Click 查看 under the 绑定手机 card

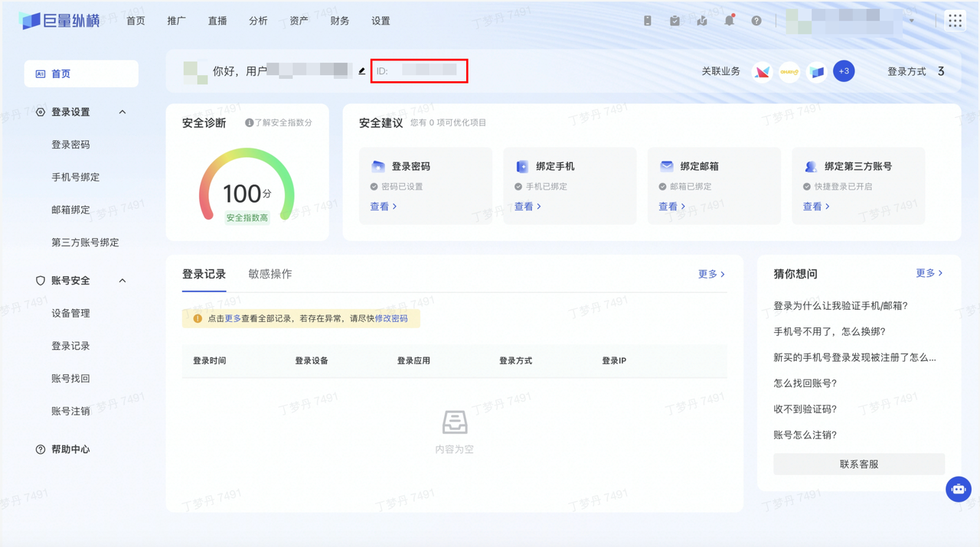pos(528,207)
